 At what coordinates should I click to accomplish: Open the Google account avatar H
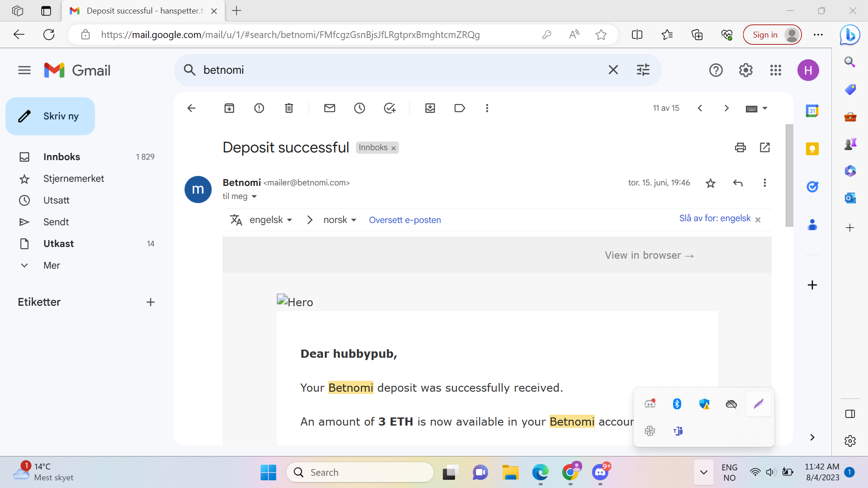[808, 70]
